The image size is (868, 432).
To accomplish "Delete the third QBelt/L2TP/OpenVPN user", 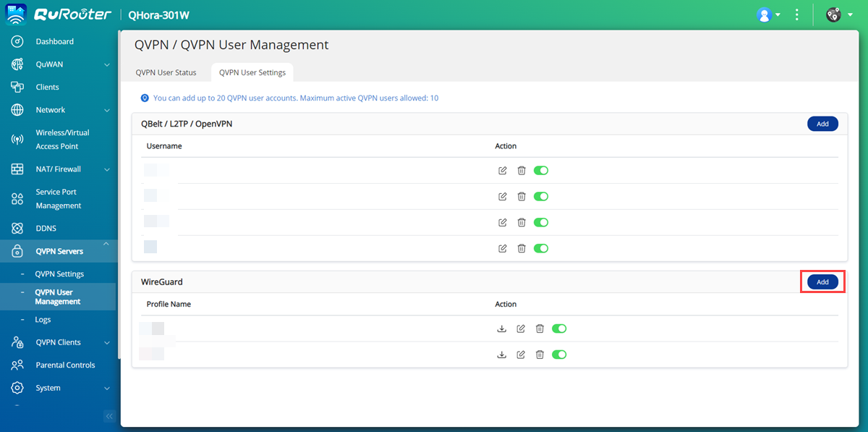I will click(522, 223).
